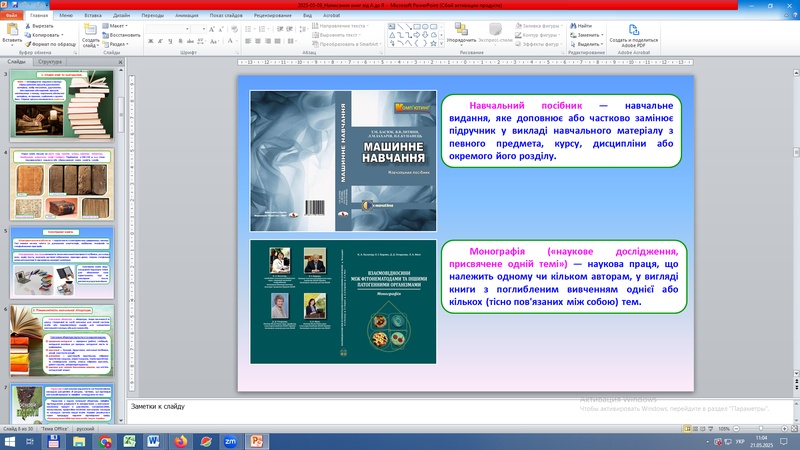Expand the shapes gallery more arrow
The height and width of the screenshot is (450, 800).
(x=441, y=44)
